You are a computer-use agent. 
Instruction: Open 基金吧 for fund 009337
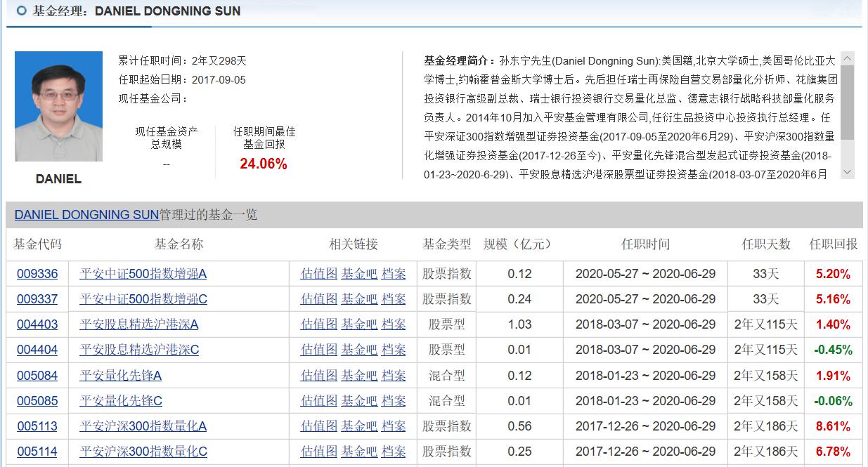click(x=360, y=299)
